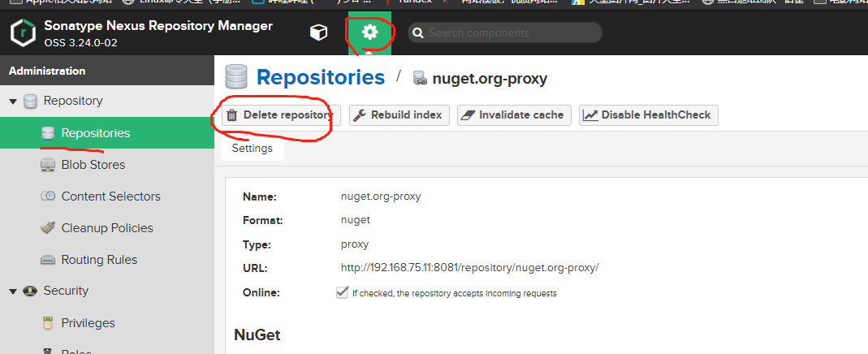Click the Cleanup Policies broom icon

point(48,228)
